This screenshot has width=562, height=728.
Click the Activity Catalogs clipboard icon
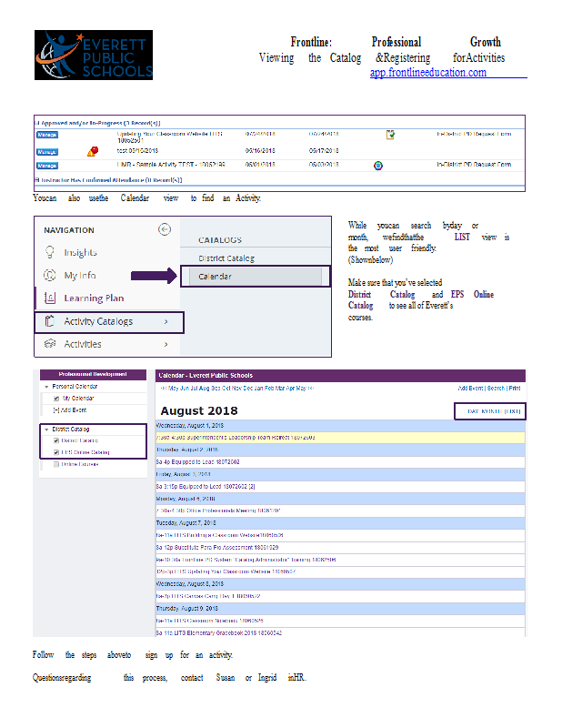(50, 321)
